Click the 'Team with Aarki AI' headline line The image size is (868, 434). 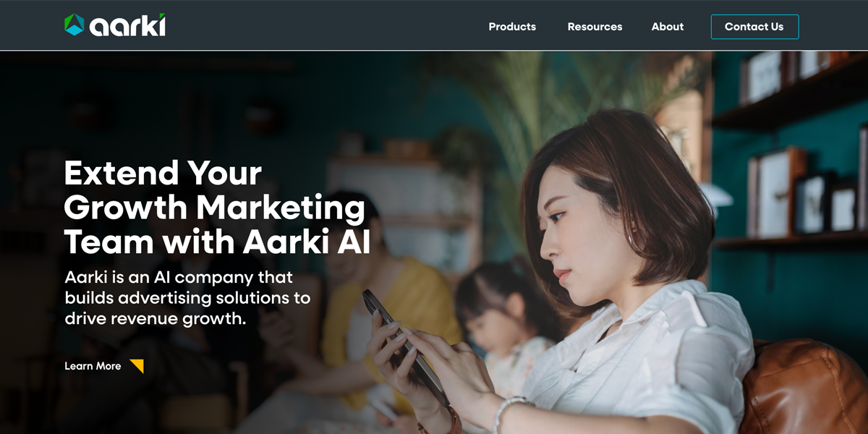tap(217, 242)
